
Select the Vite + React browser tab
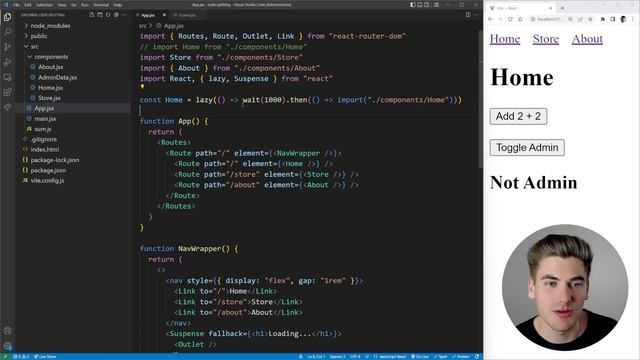tap(520, 8)
